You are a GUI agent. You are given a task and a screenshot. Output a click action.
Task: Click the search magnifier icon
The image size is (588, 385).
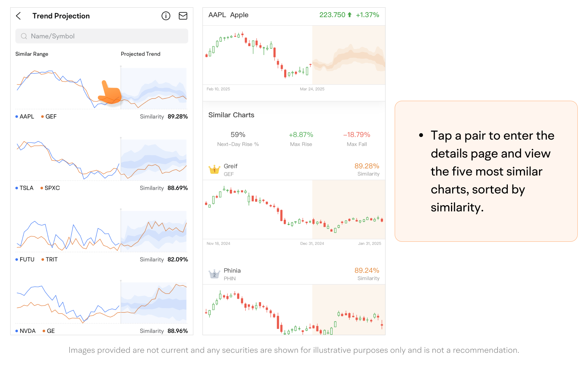coord(24,36)
